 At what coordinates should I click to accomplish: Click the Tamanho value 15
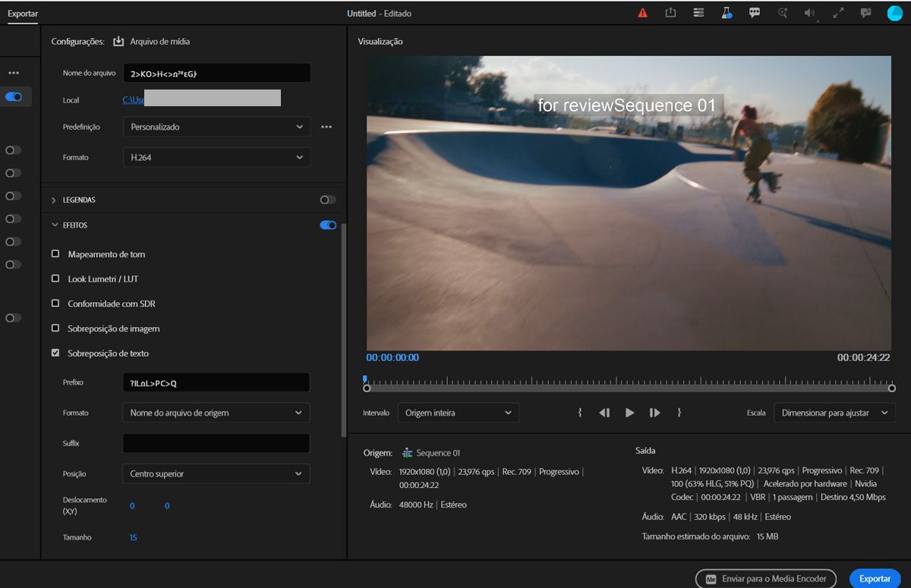click(x=133, y=537)
